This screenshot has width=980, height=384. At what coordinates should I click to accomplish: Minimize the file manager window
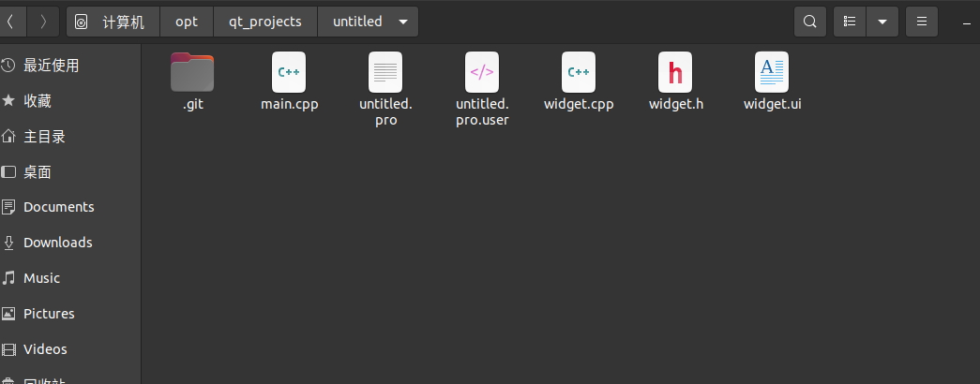967,22
